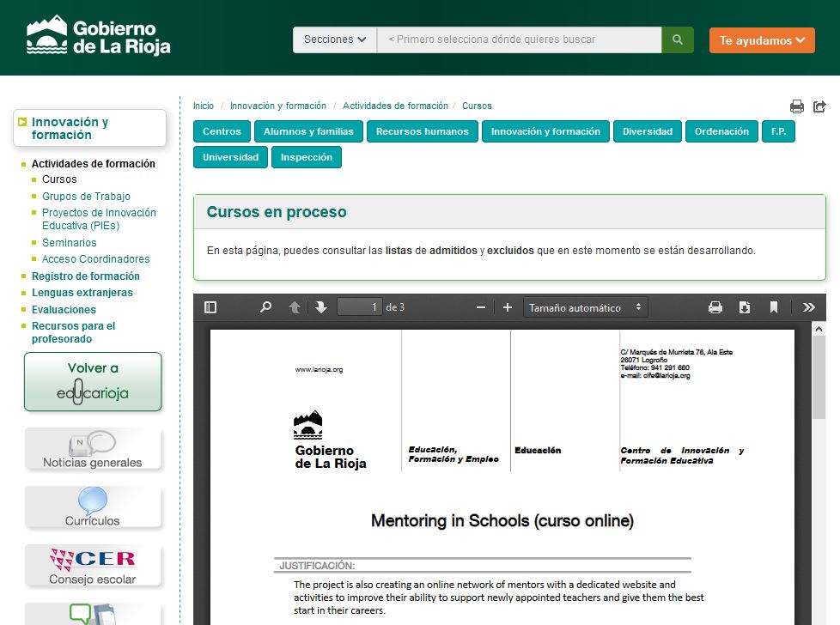
Task: Expand the Te ayudamos menu
Action: (762, 40)
